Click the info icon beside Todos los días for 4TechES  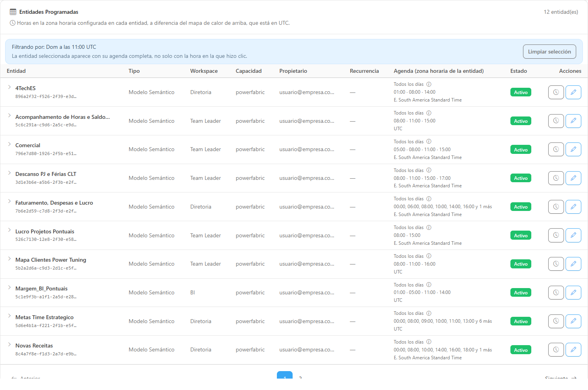(x=429, y=84)
